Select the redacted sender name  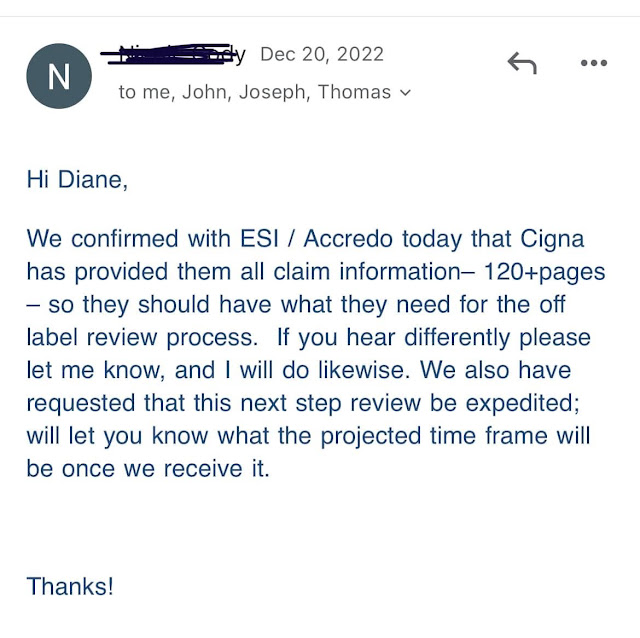(173, 54)
